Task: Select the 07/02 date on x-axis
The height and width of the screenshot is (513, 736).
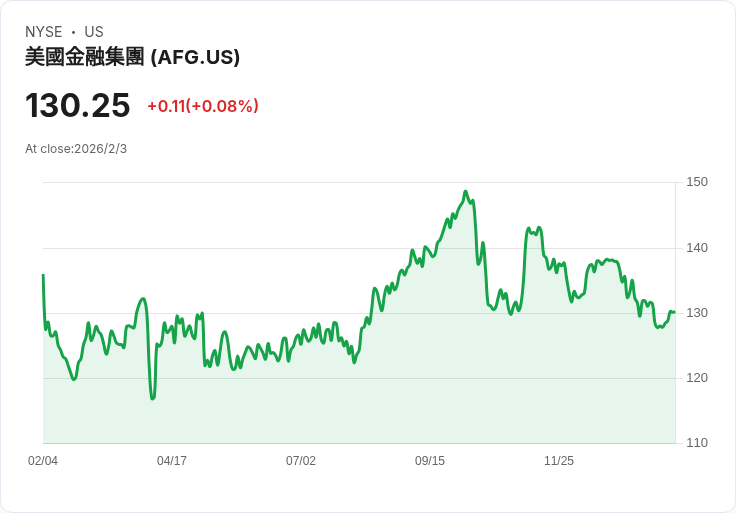Action: 301,461
